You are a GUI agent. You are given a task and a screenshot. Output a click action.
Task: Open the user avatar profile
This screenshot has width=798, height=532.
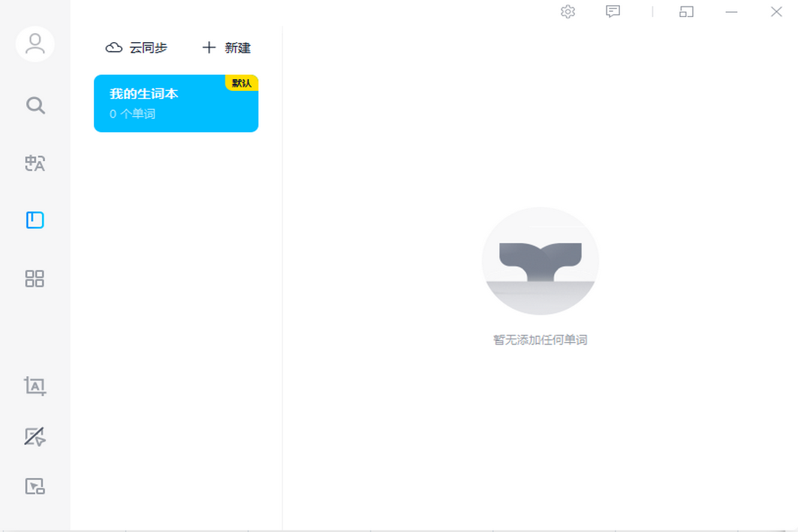tap(35, 44)
